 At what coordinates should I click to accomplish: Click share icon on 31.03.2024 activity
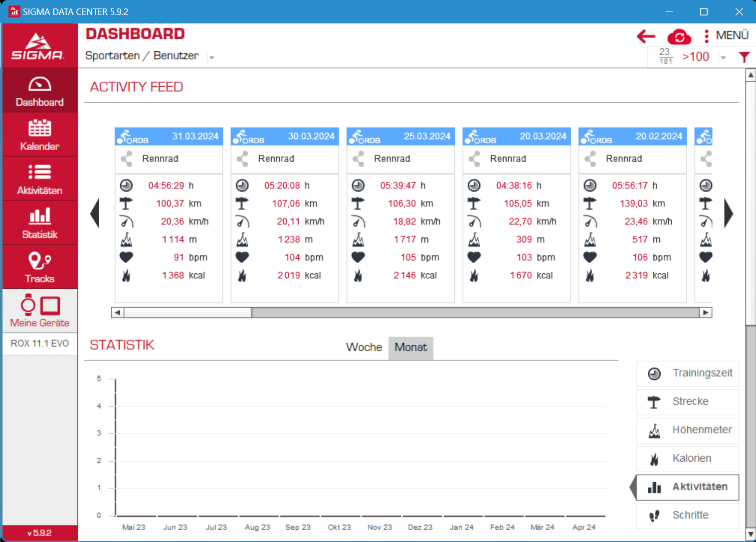click(127, 159)
